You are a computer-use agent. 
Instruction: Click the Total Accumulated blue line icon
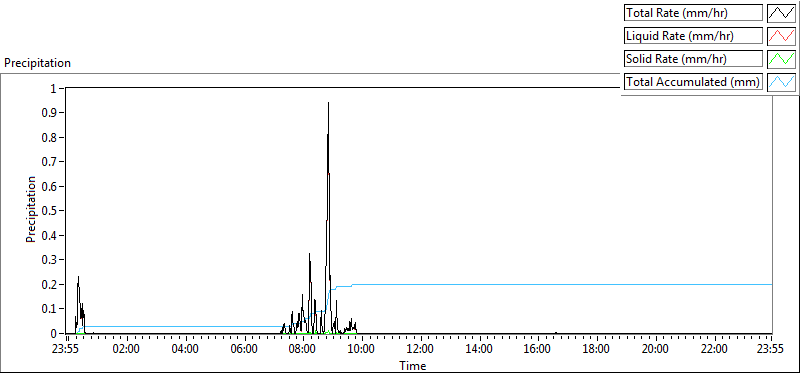781,82
